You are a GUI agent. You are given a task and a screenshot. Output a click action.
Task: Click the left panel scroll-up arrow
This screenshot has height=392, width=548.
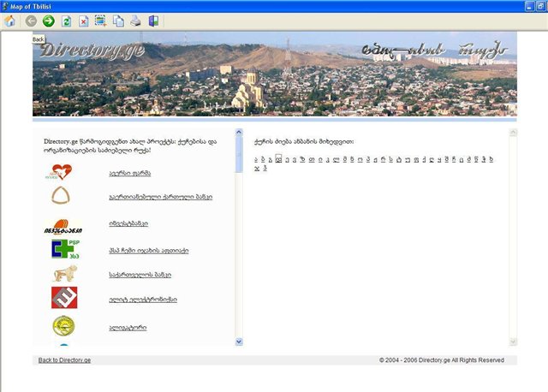pyautogui.click(x=239, y=132)
